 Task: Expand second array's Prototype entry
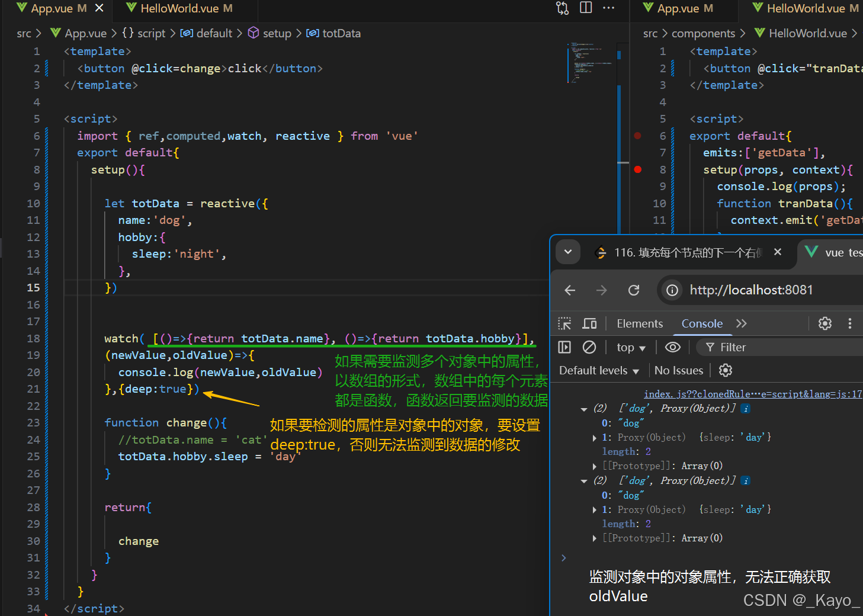point(595,538)
